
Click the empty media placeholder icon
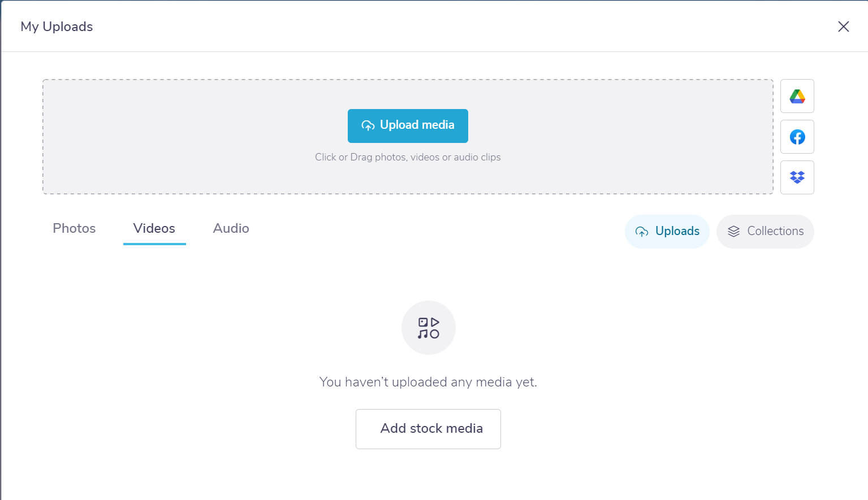click(x=428, y=328)
